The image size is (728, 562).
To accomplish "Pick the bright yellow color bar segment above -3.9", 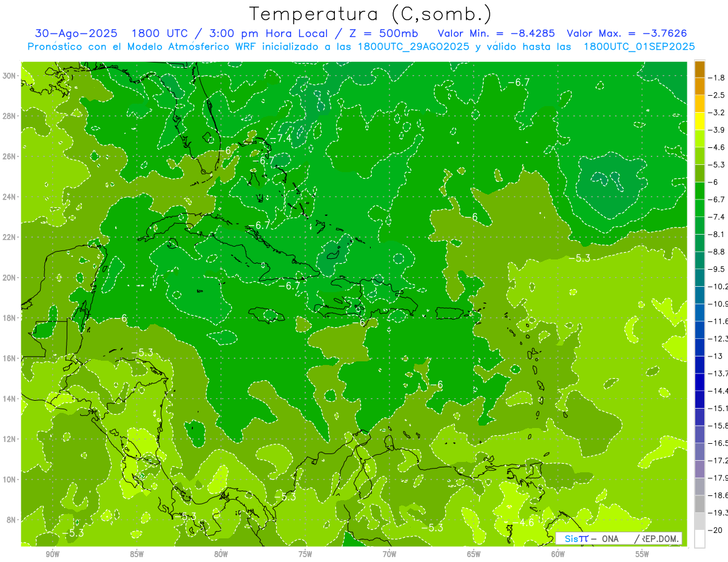I will [699, 121].
